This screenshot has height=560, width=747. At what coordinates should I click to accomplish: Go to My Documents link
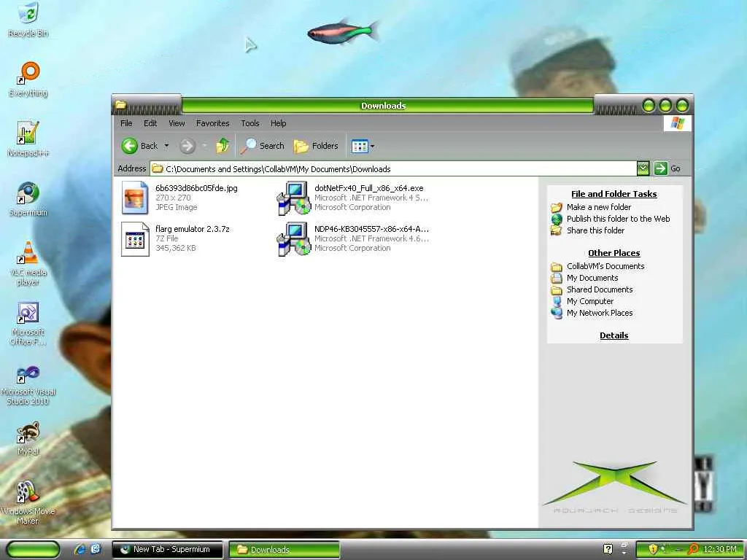(592, 278)
